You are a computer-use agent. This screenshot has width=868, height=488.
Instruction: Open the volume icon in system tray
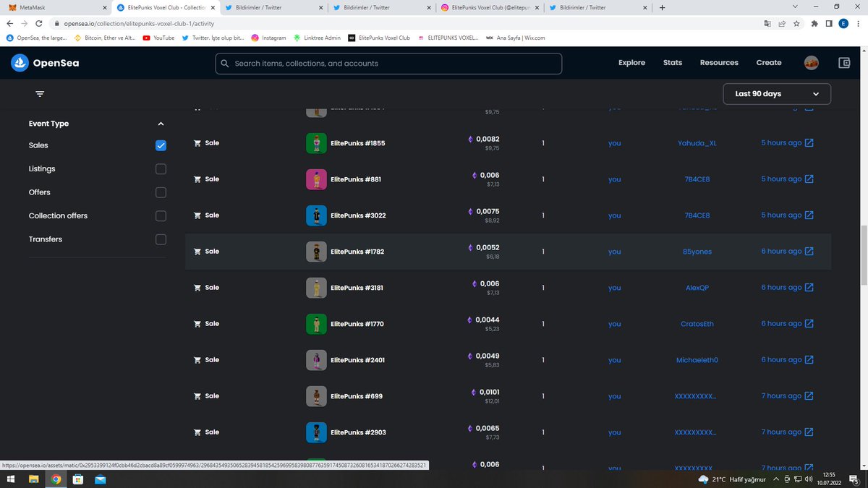(809, 479)
